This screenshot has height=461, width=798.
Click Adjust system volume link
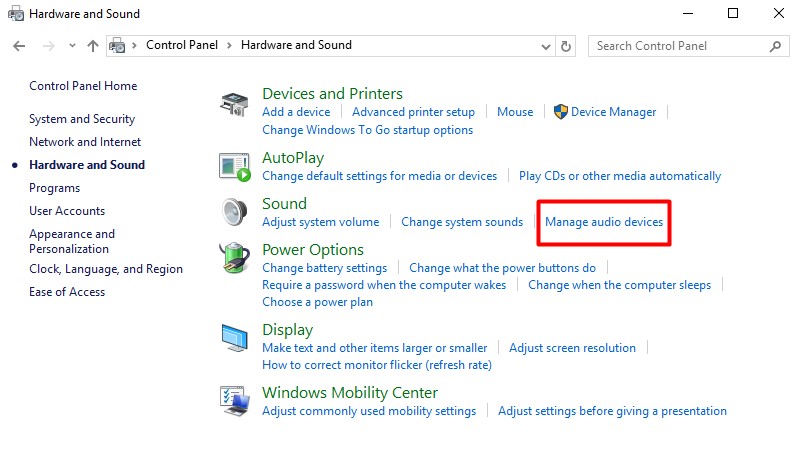pos(320,221)
